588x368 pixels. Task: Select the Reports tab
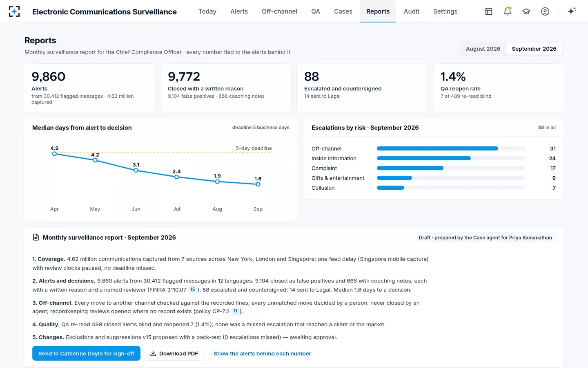click(378, 11)
